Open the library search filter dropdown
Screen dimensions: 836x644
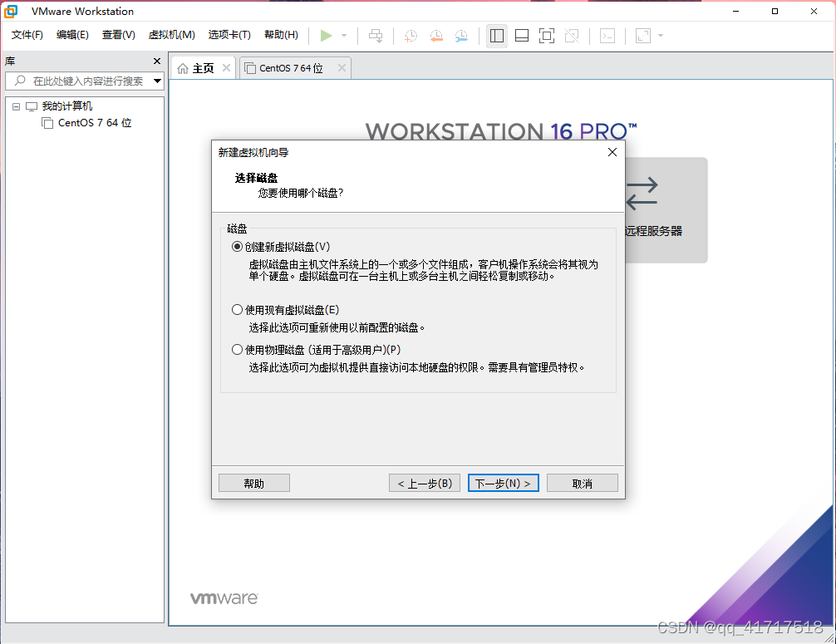[157, 81]
